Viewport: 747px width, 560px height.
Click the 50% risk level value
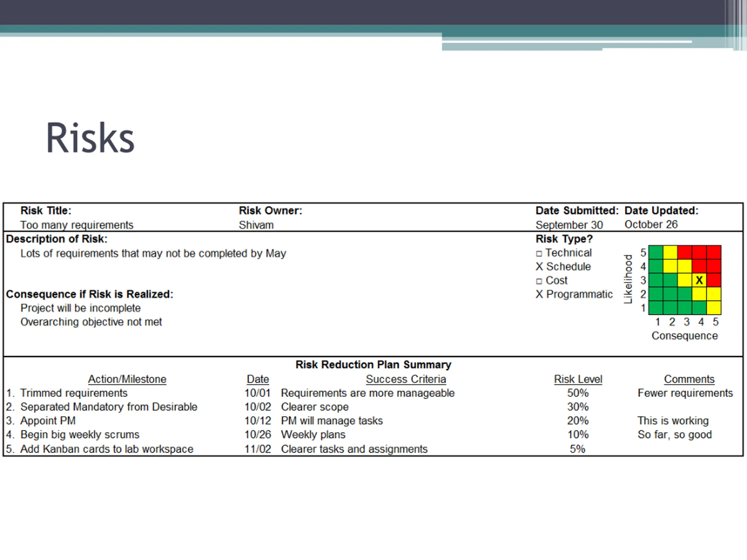click(x=578, y=393)
